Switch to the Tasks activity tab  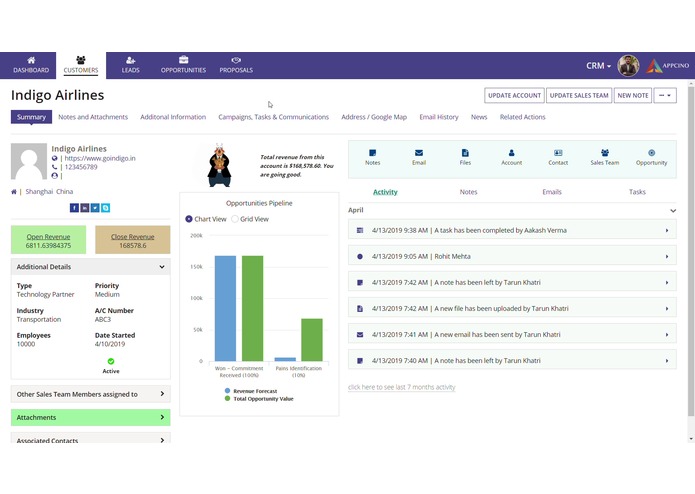[637, 192]
